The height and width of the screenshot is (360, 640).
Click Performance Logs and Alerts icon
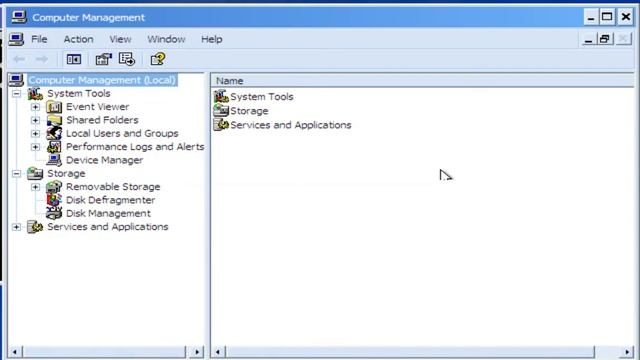[x=54, y=147]
